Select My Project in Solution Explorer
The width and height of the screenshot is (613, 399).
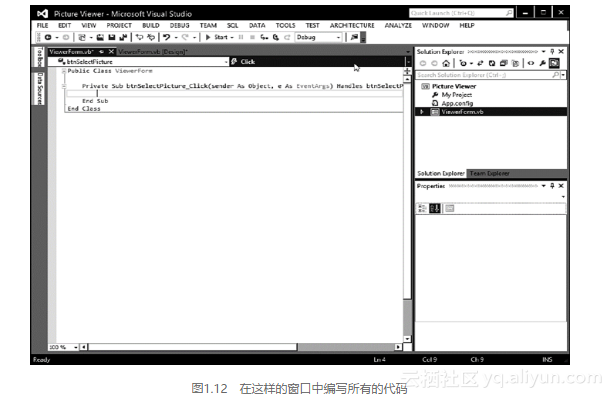[x=457, y=95]
